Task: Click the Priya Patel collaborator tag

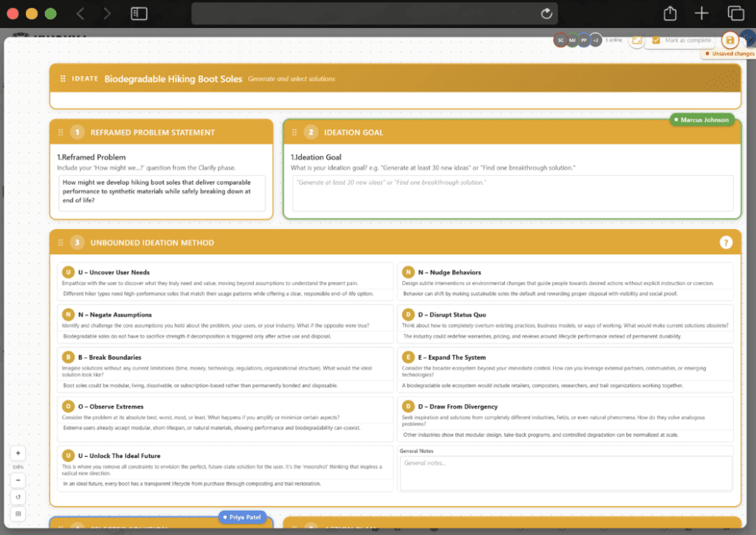Action: (242, 517)
